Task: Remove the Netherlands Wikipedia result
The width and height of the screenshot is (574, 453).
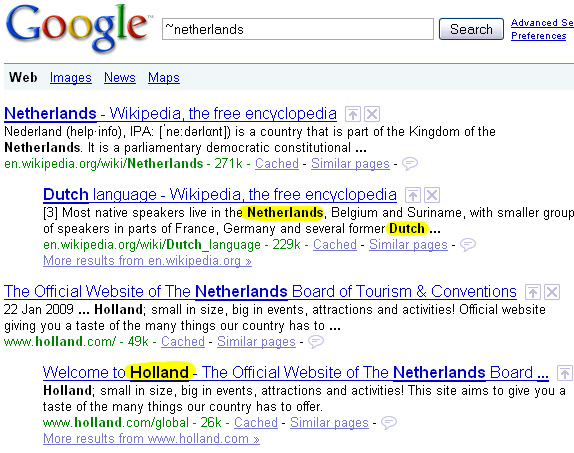Action: [x=372, y=114]
